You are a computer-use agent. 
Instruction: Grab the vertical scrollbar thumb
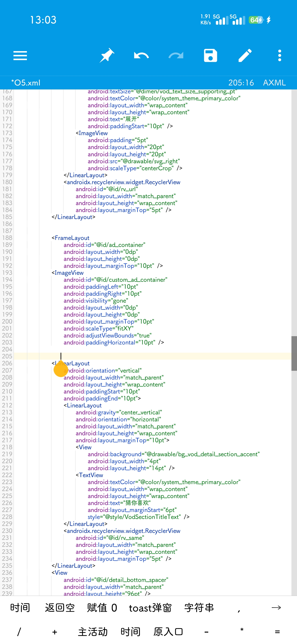pos(294,353)
